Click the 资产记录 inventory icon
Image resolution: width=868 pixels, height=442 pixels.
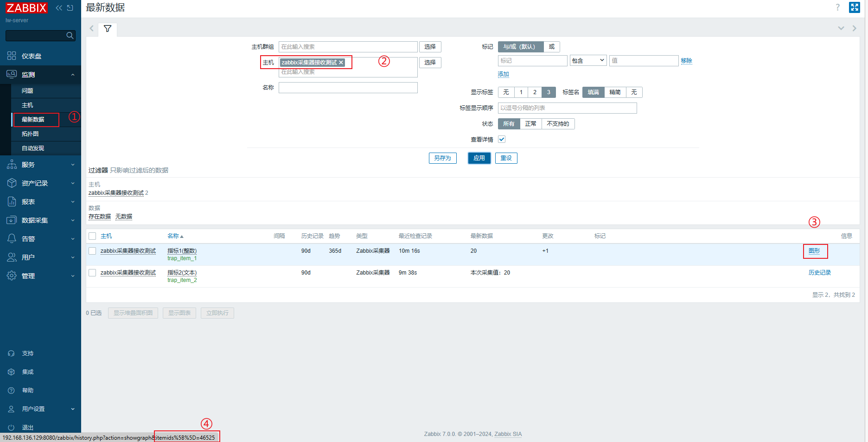click(12, 183)
